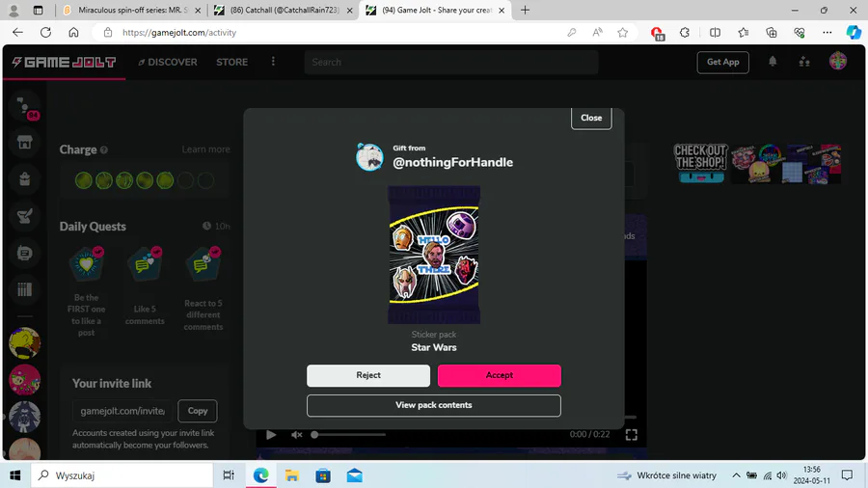Open the library sidebar icon

(x=24, y=289)
